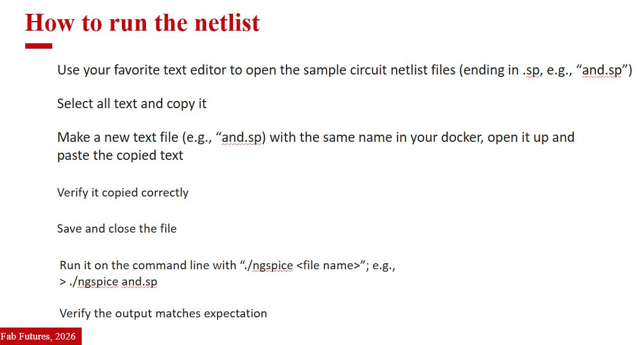Click the slide title "How to run the netlist"

click(142, 23)
